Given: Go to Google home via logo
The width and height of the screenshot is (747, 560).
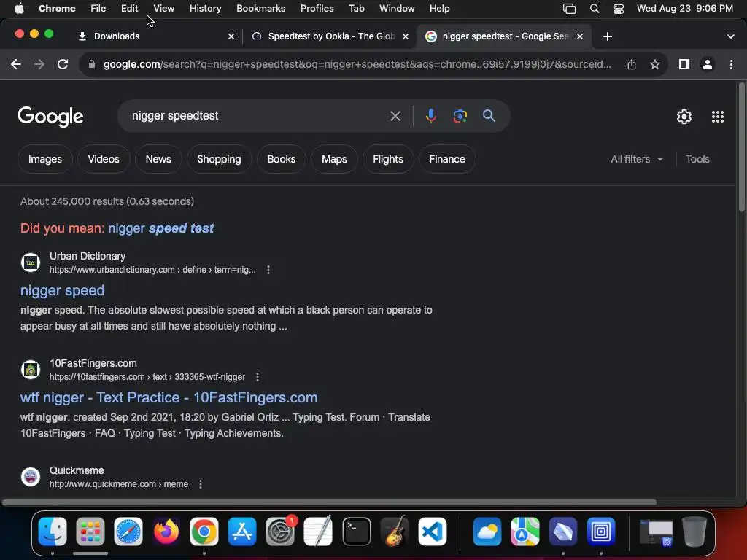Looking at the screenshot, I should tap(50, 117).
